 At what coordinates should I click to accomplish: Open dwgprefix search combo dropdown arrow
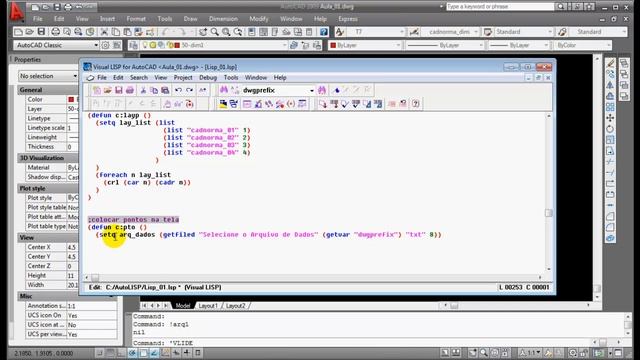coord(311,90)
